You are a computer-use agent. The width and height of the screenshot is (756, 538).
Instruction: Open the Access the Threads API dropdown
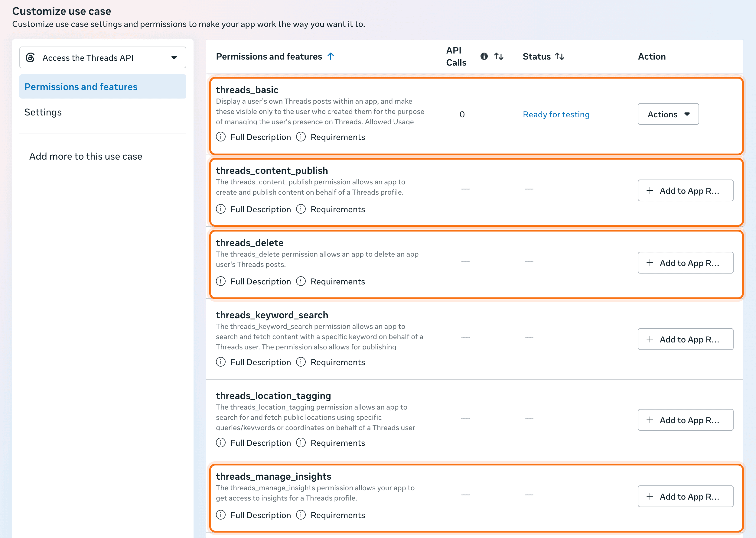click(103, 58)
